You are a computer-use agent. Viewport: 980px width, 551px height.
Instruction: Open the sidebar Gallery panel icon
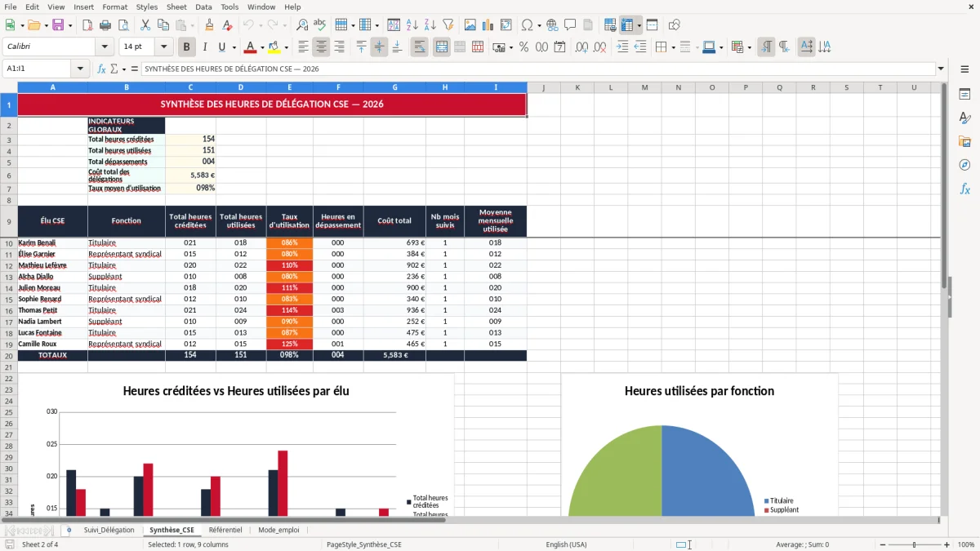coord(964,142)
